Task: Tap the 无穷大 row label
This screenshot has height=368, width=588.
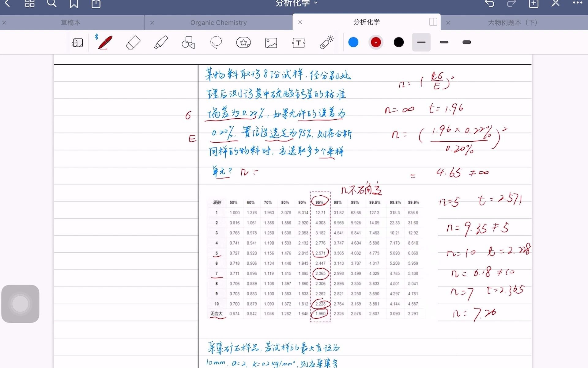Action: (216, 314)
